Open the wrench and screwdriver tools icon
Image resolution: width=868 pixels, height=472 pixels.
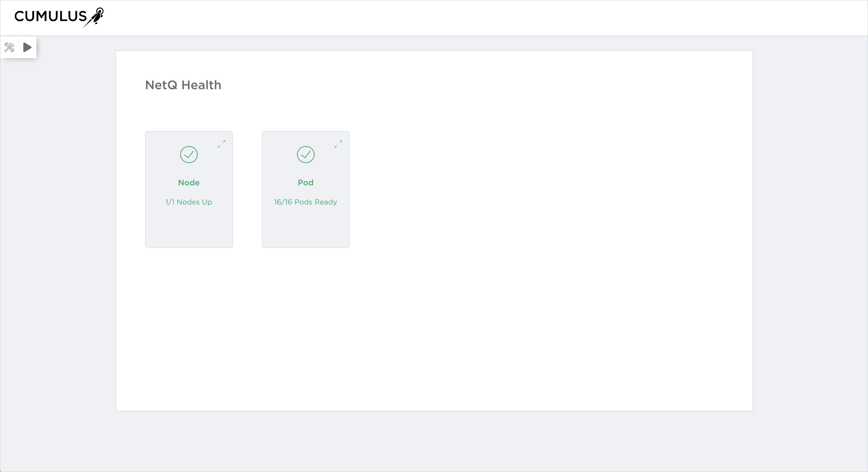tap(9, 47)
